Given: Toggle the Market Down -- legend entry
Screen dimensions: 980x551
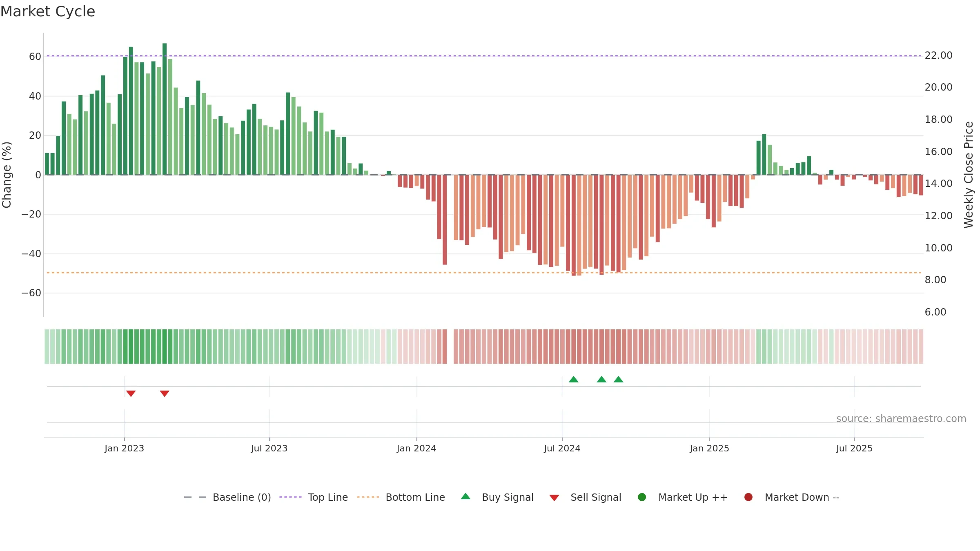Looking at the screenshot, I should click(x=792, y=497).
